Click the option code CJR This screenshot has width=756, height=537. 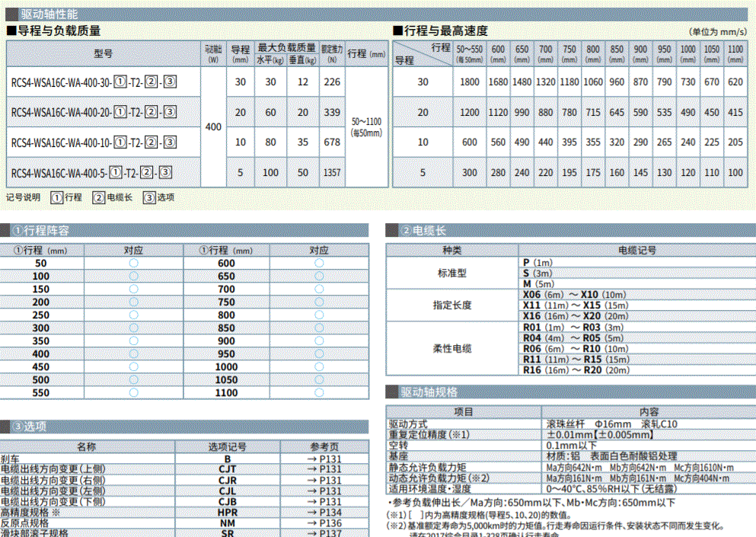228,481
